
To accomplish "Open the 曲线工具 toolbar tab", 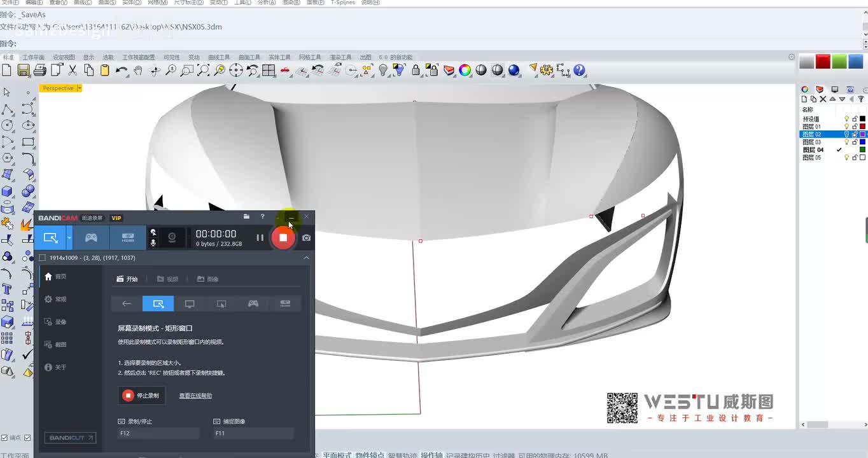I will (219, 57).
